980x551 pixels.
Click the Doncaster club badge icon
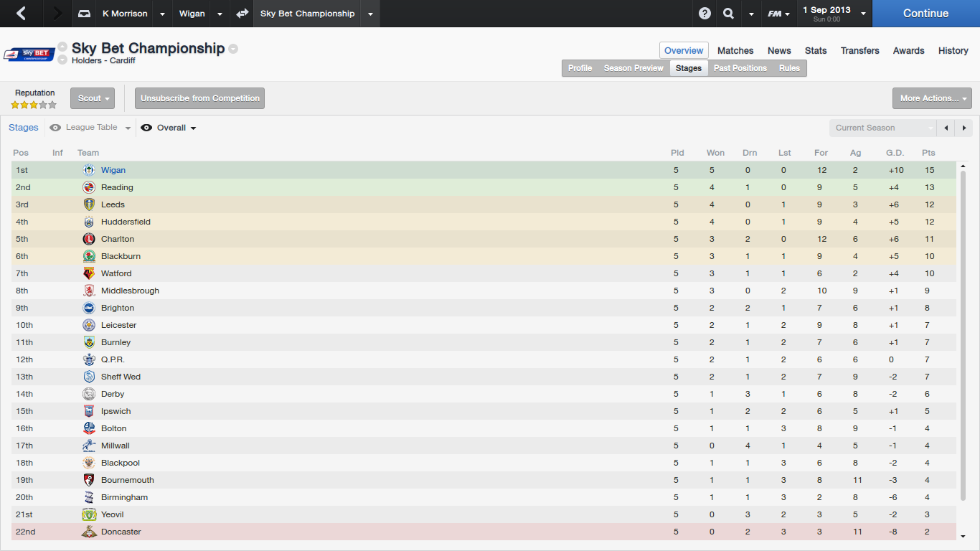coord(89,532)
